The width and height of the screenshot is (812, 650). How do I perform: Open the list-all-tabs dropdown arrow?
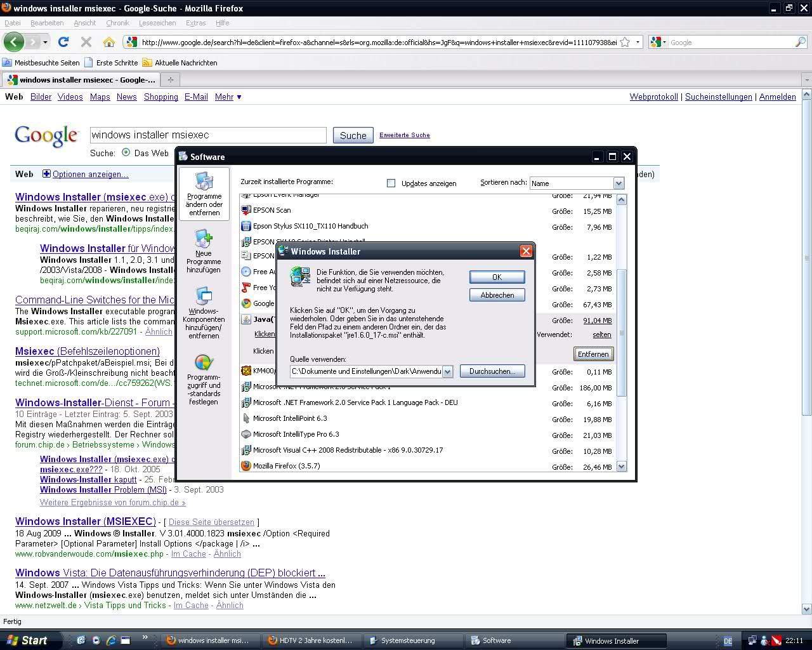(x=807, y=80)
